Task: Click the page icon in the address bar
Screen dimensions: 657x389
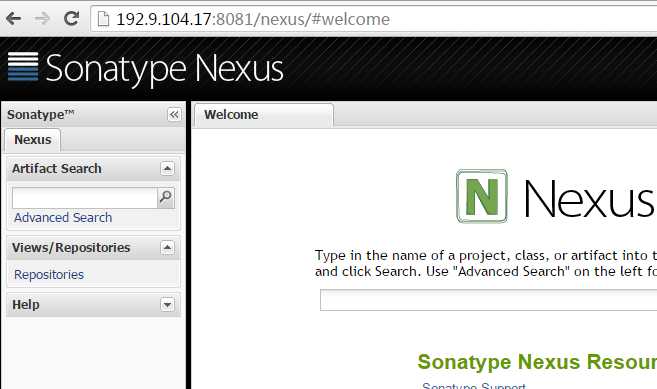Action: pyautogui.click(x=103, y=19)
